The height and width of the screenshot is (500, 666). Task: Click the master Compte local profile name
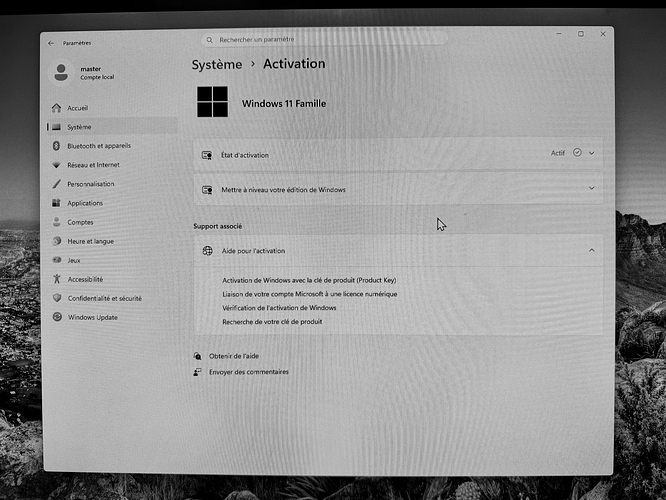click(x=97, y=73)
